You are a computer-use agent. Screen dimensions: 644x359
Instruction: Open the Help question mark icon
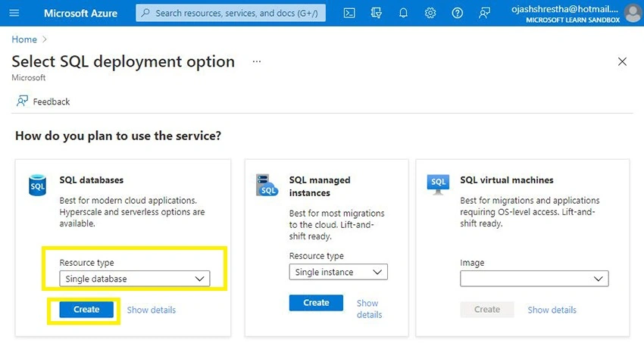pyautogui.click(x=457, y=13)
